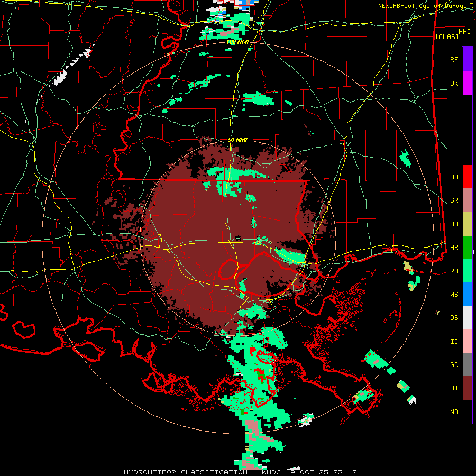Click the WS legend label
Viewport: 476px width, 476px height.
click(x=454, y=295)
